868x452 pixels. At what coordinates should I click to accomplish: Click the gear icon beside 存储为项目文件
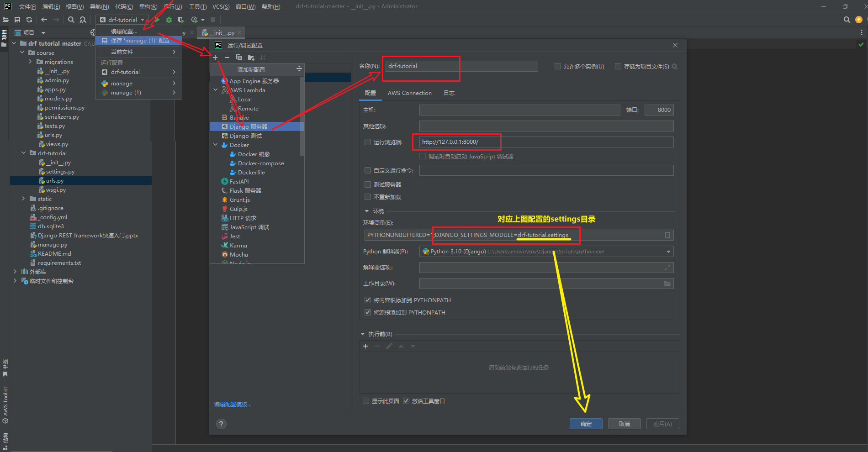coord(675,67)
